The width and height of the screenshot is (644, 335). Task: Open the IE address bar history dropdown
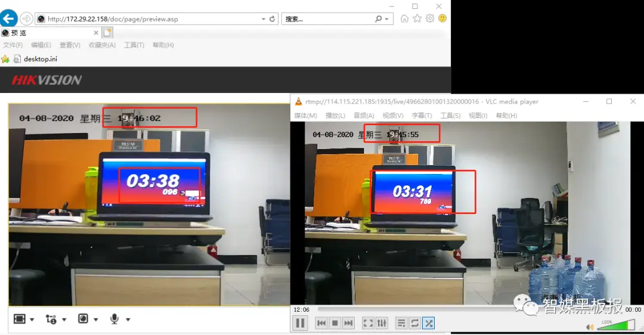[x=264, y=19]
